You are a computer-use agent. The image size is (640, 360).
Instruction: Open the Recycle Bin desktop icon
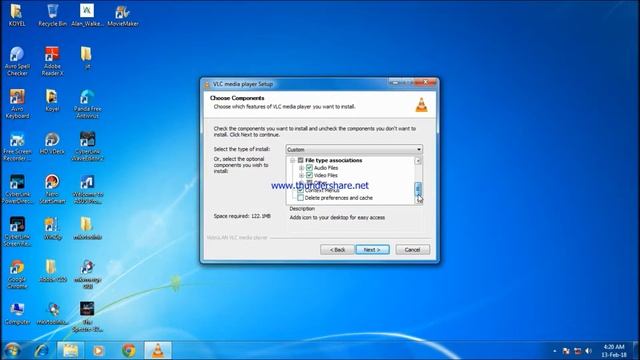coord(52,15)
